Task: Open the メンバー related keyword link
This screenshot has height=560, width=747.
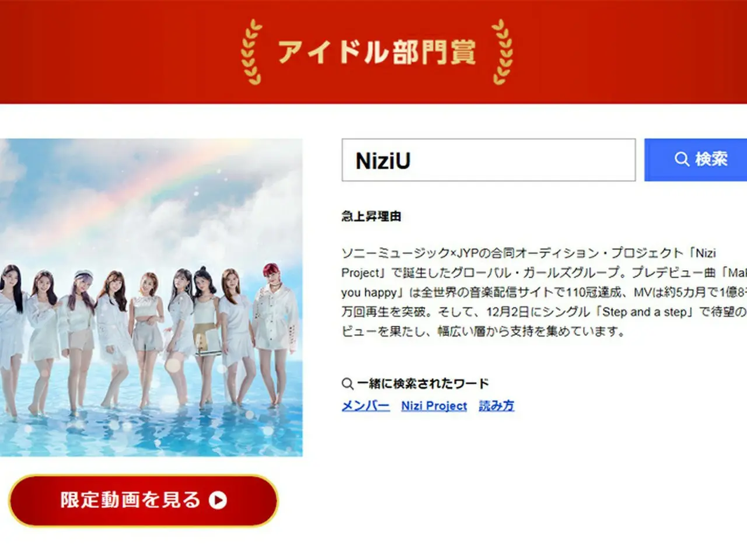Action: [x=365, y=405]
